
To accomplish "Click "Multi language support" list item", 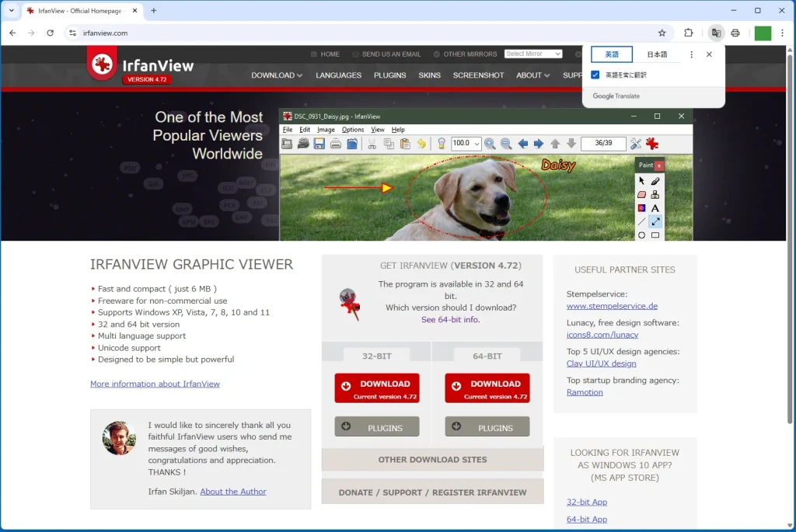I will pyautogui.click(x=141, y=336).
